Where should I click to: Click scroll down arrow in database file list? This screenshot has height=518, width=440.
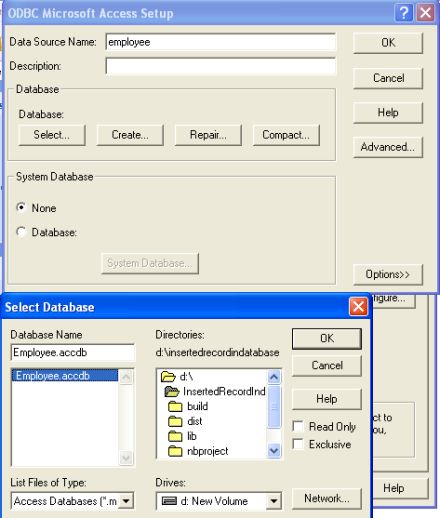[x=126, y=458]
